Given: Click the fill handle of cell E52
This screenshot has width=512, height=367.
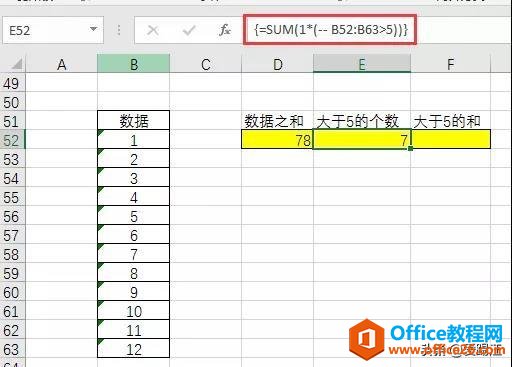Looking at the screenshot, I should pyautogui.click(x=410, y=148).
